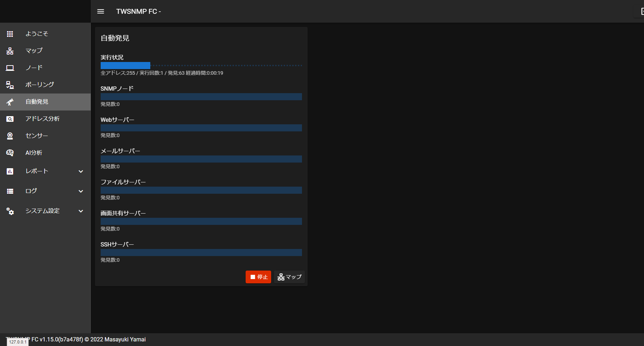Select ポーリング in the sidebar
Image resolution: width=644 pixels, height=346 pixels.
click(40, 85)
